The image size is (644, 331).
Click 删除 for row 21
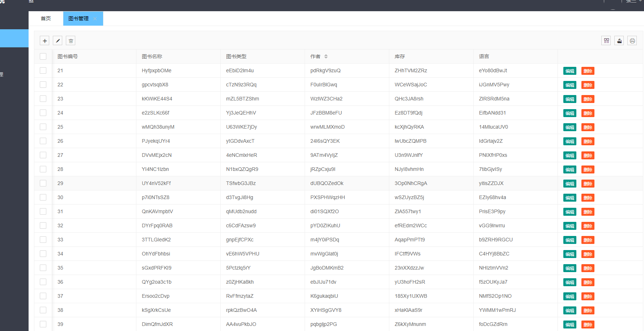588,71
